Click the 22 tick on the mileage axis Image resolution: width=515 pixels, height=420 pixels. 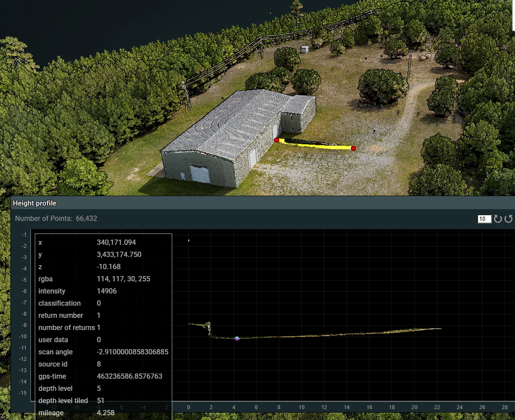(437, 407)
